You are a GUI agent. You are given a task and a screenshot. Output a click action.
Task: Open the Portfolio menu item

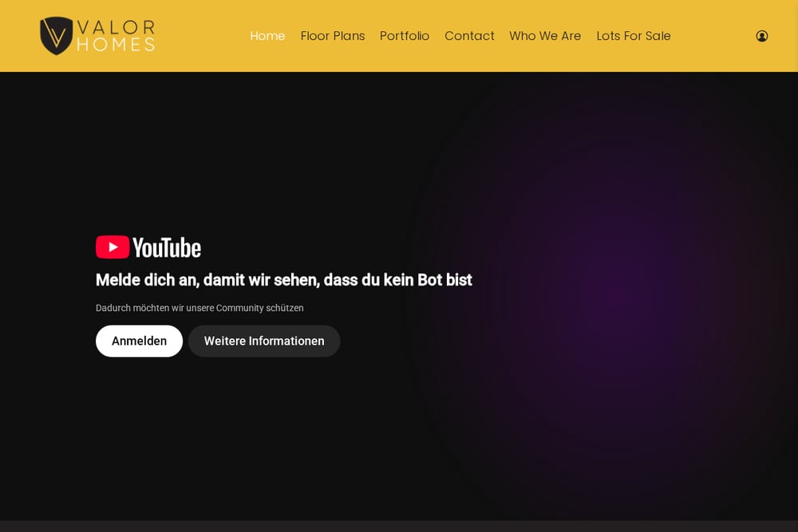click(405, 36)
